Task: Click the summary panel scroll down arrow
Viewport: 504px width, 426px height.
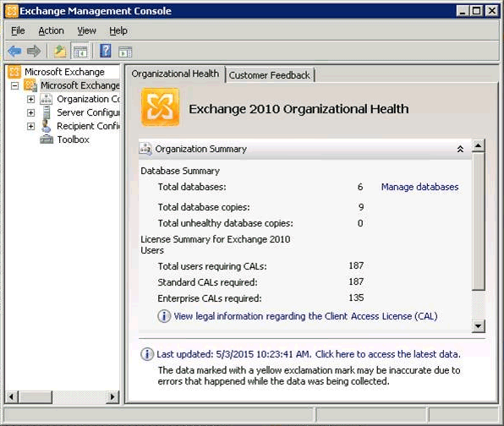Action: click(479, 326)
